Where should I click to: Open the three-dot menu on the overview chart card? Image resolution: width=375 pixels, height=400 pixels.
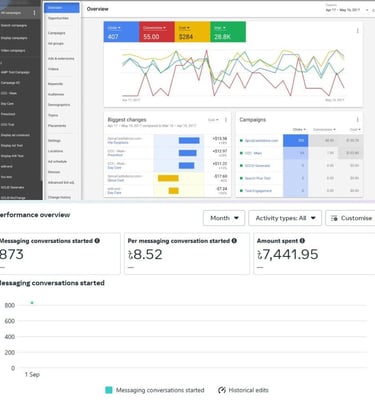(x=358, y=31)
